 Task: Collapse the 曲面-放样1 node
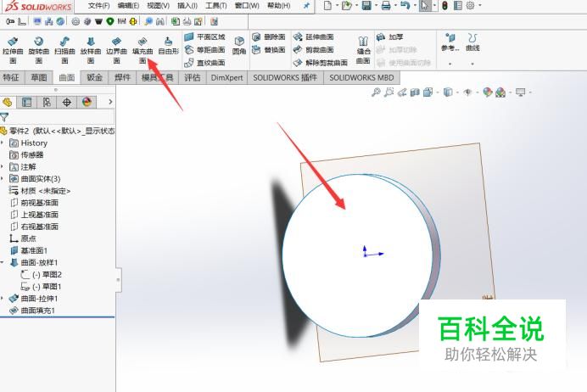(x=3, y=262)
